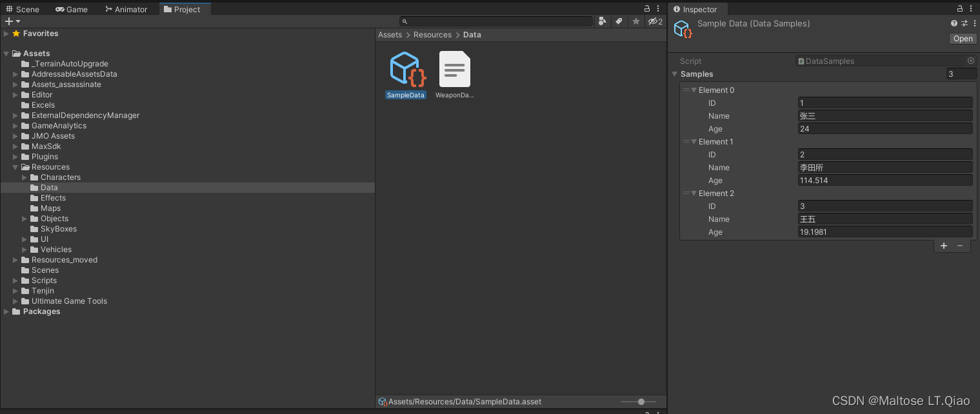Lock the Project window with the padlock
Image resolution: width=980 pixels, height=414 pixels.
[x=646, y=8]
